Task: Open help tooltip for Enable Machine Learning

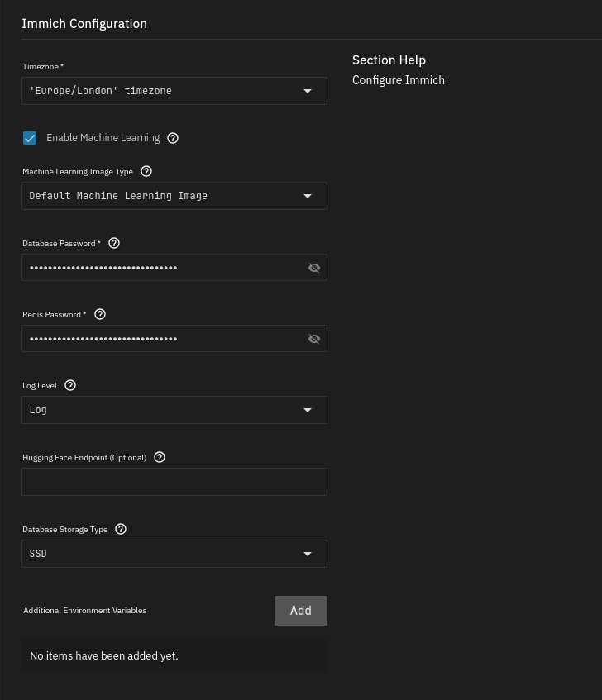Action: click(x=173, y=138)
